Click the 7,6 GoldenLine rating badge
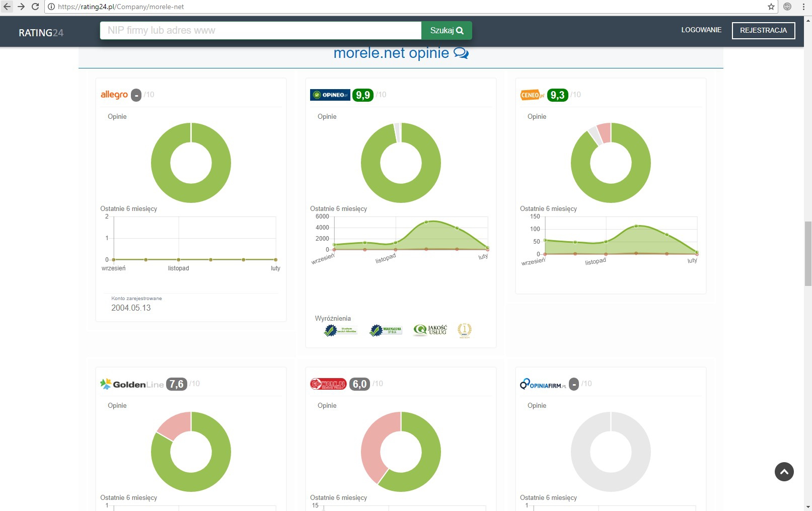The height and width of the screenshot is (511, 812). click(x=177, y=384)
